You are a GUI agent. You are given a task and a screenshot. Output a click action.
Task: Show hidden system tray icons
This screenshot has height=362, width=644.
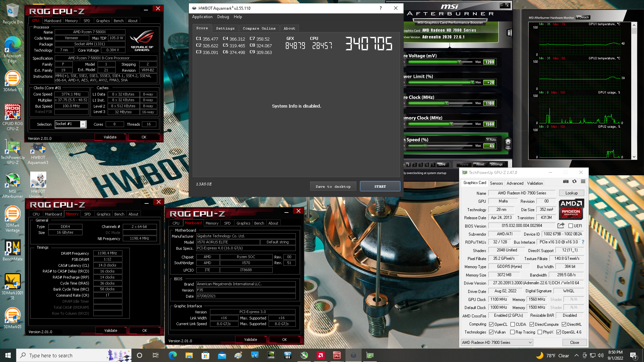click(576, 355)
